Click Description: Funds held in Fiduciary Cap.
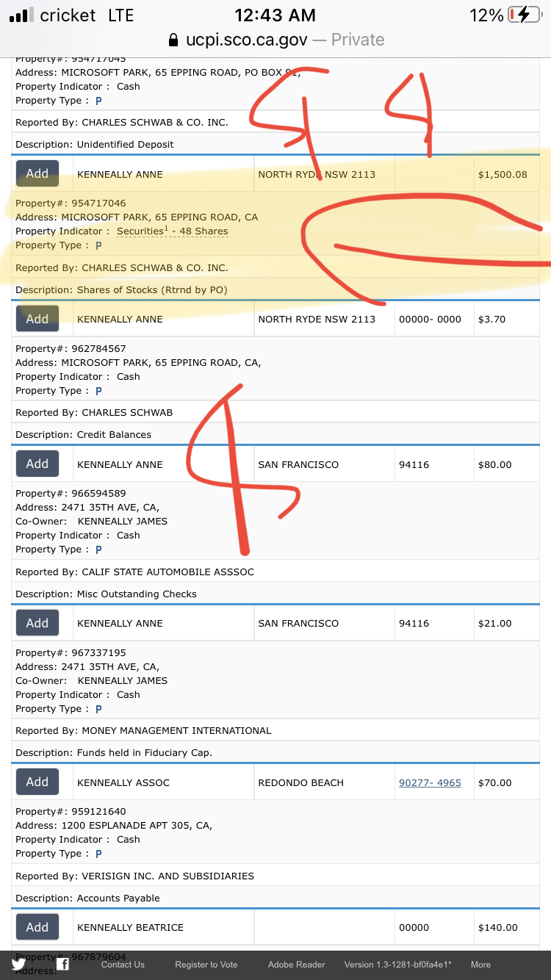The image size is (551, 980). click(114, 752)
